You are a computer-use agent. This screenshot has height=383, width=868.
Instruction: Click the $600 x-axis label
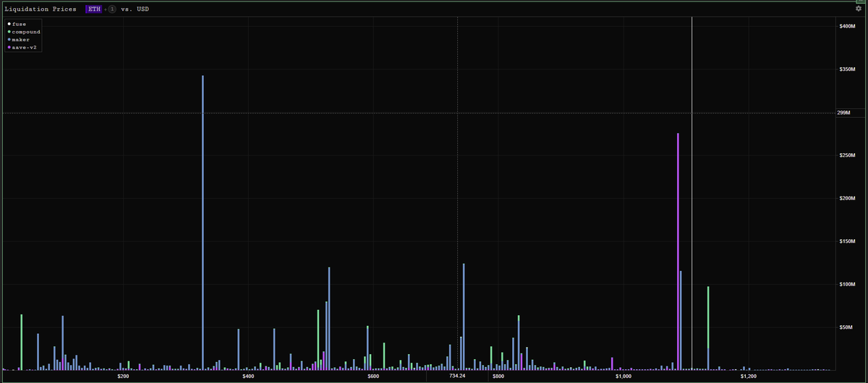(373, 376)
